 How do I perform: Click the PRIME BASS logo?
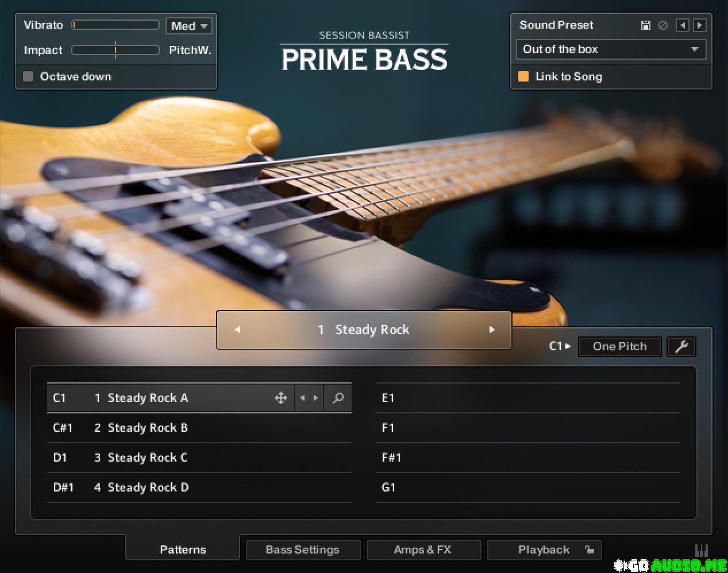coord(364,60)
